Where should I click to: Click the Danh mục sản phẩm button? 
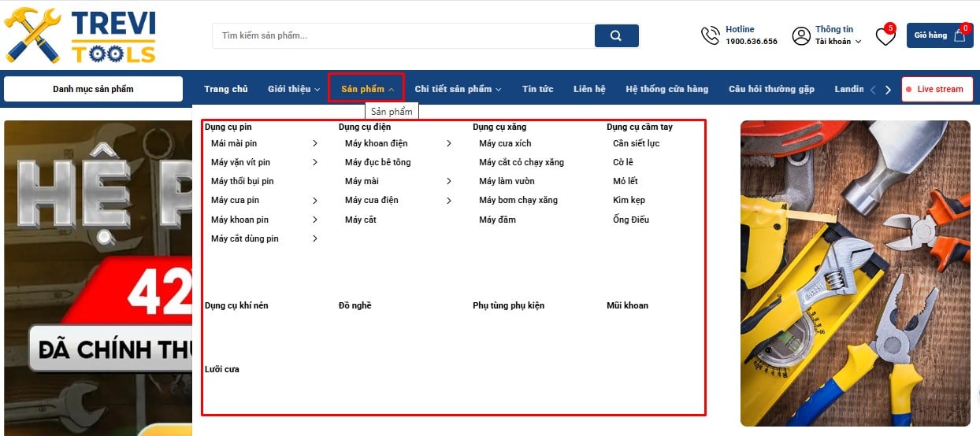tap(93, 89)
